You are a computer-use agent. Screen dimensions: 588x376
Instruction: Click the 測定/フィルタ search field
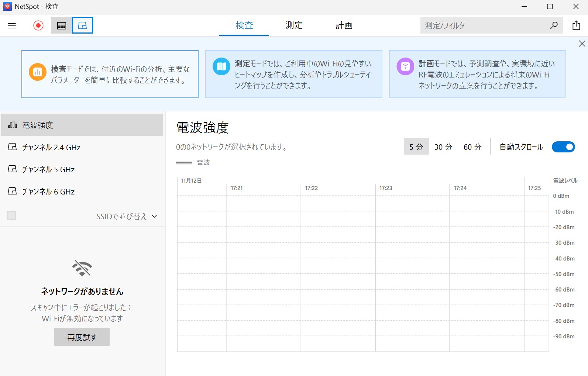484,25
